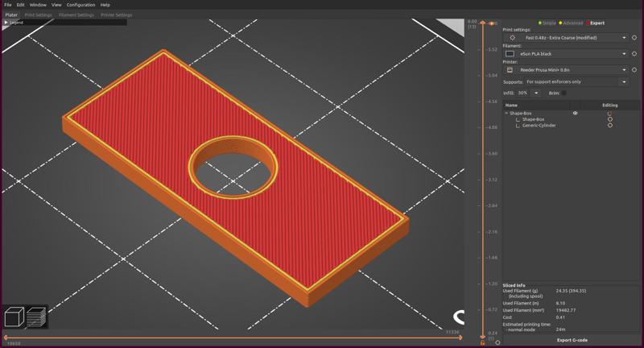The image size is (644, 348).
Task: Switch to sliced layers preview icon
Action: tap(36, 317)
